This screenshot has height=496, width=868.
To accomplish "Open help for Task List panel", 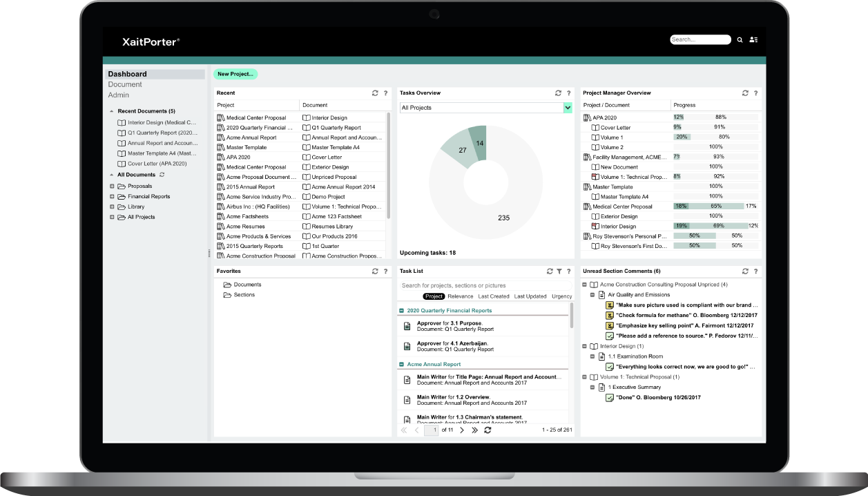I will click(569, 271).
